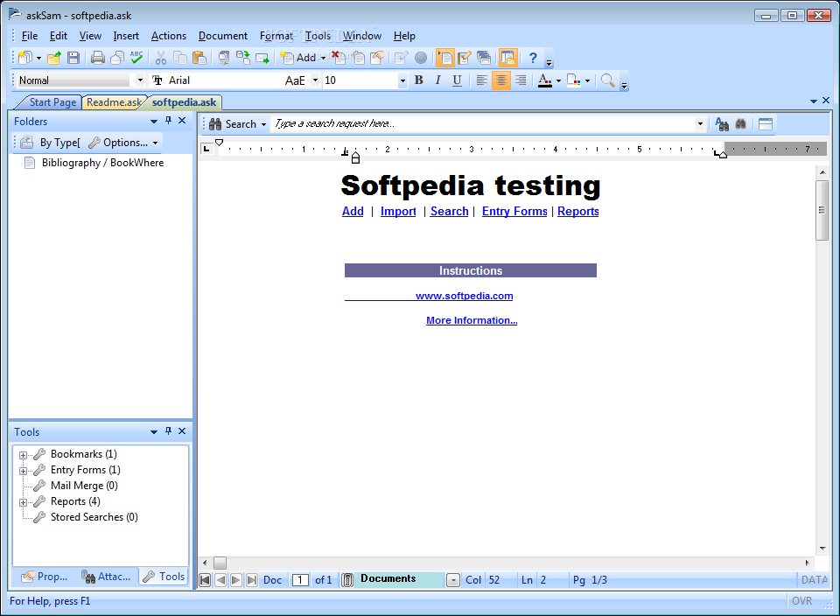The width and height of the screenshot is (840, 616).
Task: Click the search pane window icon
Action: [x=766, y=124]
